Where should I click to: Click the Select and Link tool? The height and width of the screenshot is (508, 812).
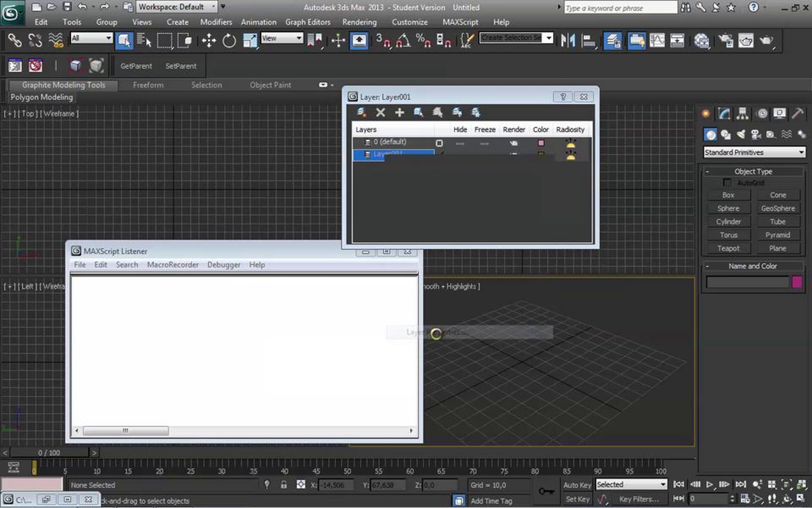[x=15, y=41]
